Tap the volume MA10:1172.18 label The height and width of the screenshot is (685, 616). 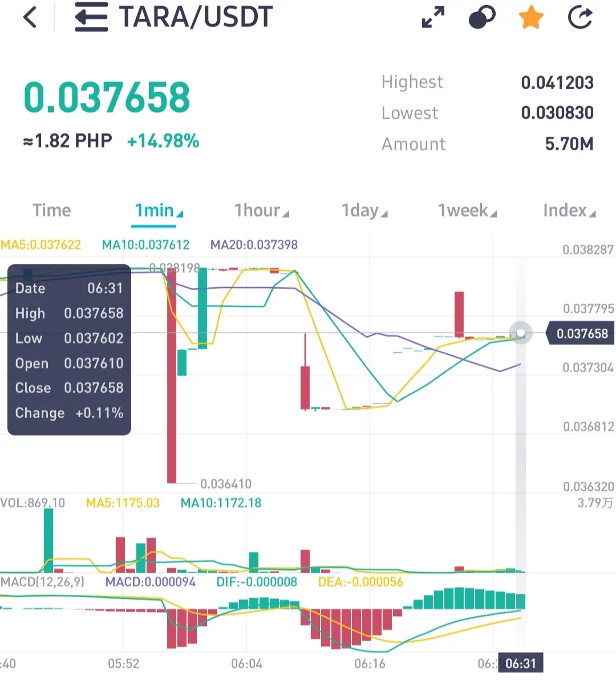pyautogui.click(x=221, y=503)
